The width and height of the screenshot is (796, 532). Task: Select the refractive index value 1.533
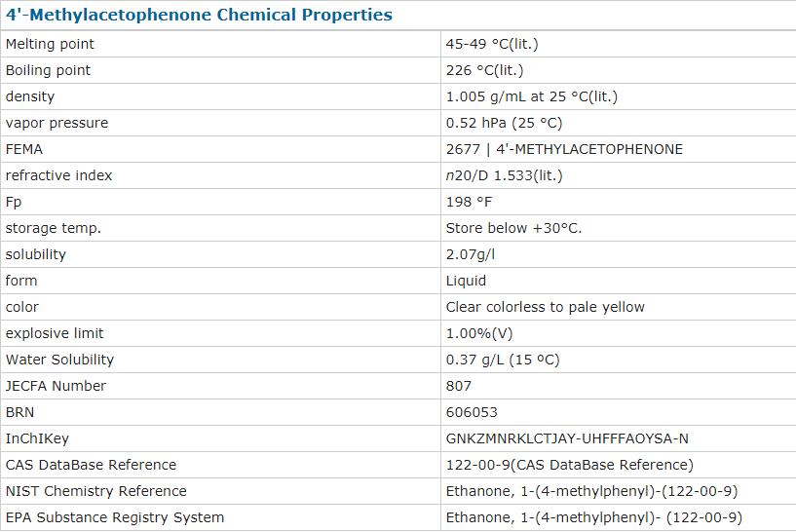point(504,175)
